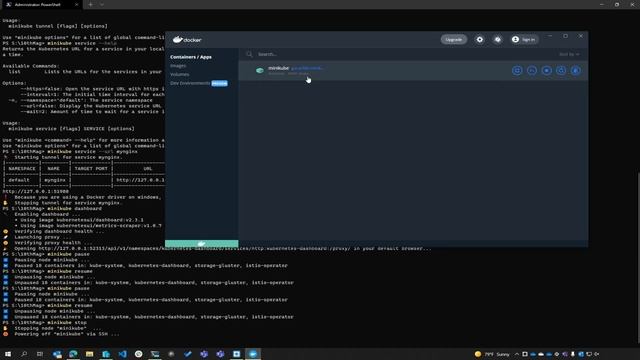The height and width of the screenshot is (360, 640).
Task: Sign in to Docker account
Action: [x=524, y=40]
